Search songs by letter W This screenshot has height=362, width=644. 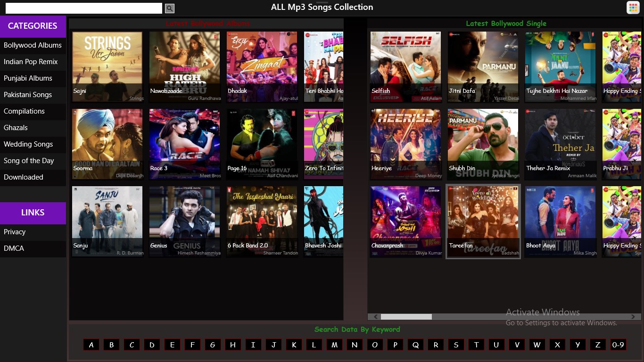(x=537, y=345)
